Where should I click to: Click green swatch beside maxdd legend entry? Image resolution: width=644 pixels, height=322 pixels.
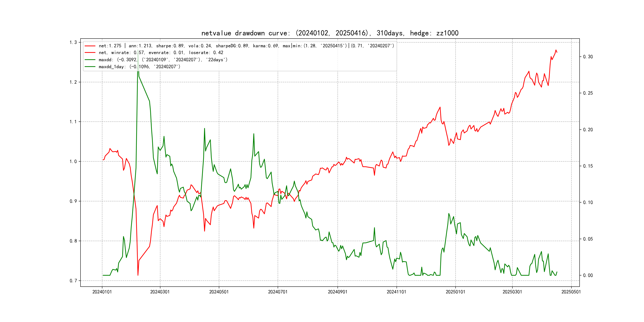coord(90,60)
